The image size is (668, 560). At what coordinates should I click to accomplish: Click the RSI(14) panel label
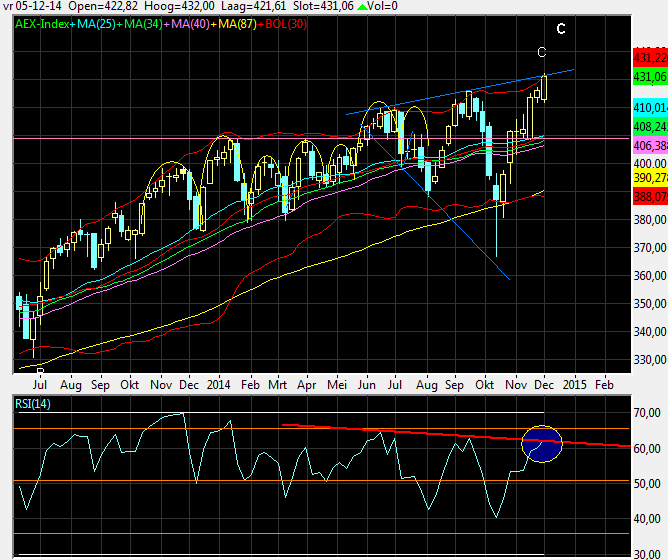[x=33, y=404]
